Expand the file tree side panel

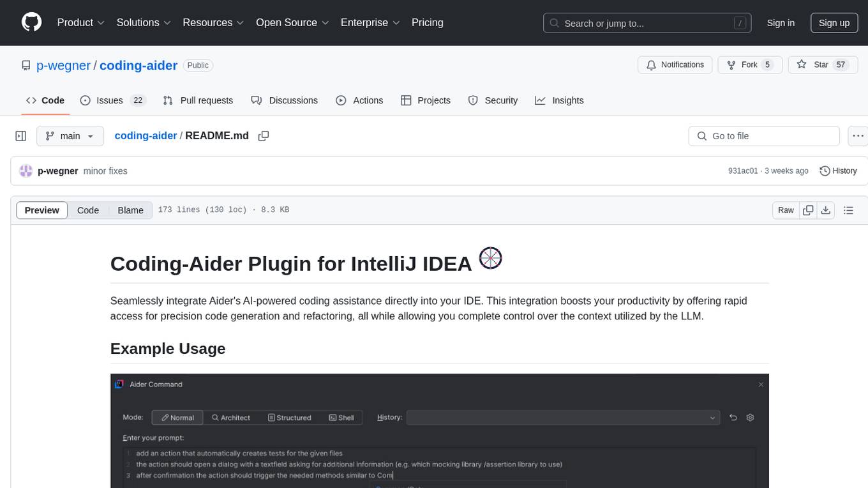[x=20, y=136]
